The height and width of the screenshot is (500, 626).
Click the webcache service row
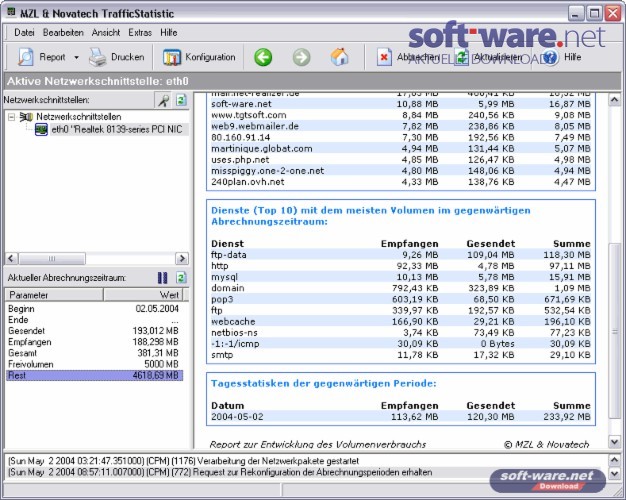(400, 321)
